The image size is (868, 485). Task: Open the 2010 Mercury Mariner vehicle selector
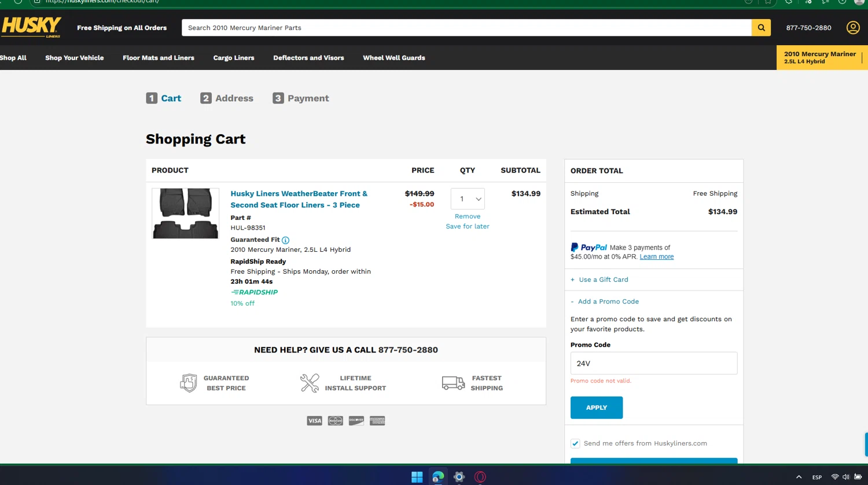pos(822,57)
